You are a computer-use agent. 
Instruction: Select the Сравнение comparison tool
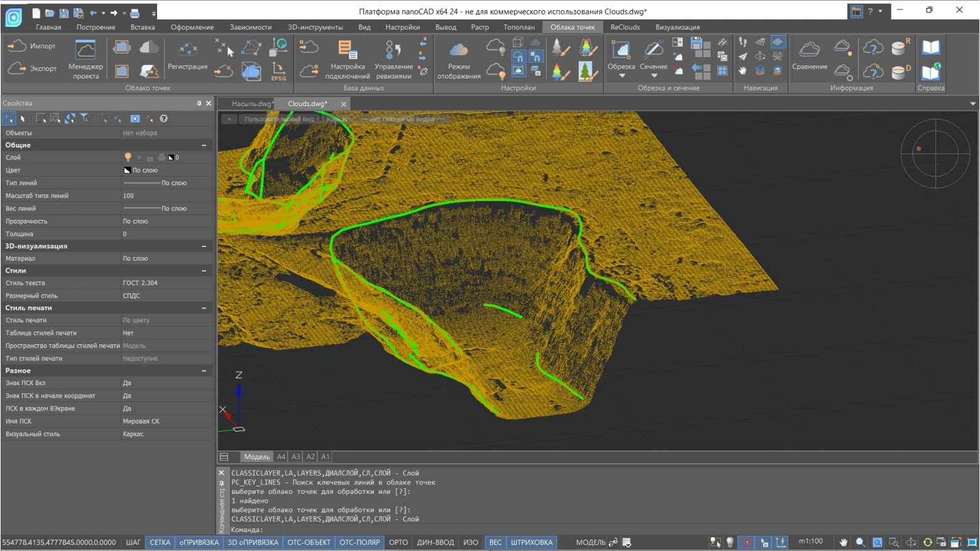tap(809, 57)
